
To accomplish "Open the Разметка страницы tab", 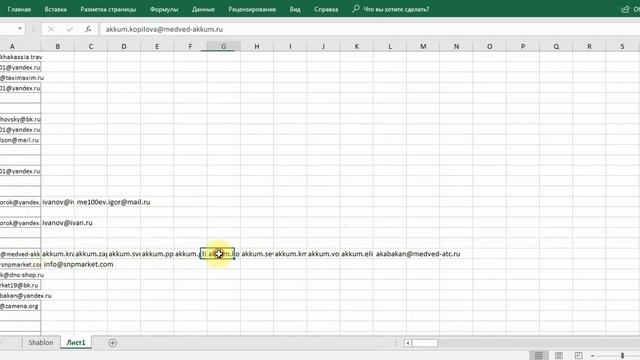I will pos(108,9).
